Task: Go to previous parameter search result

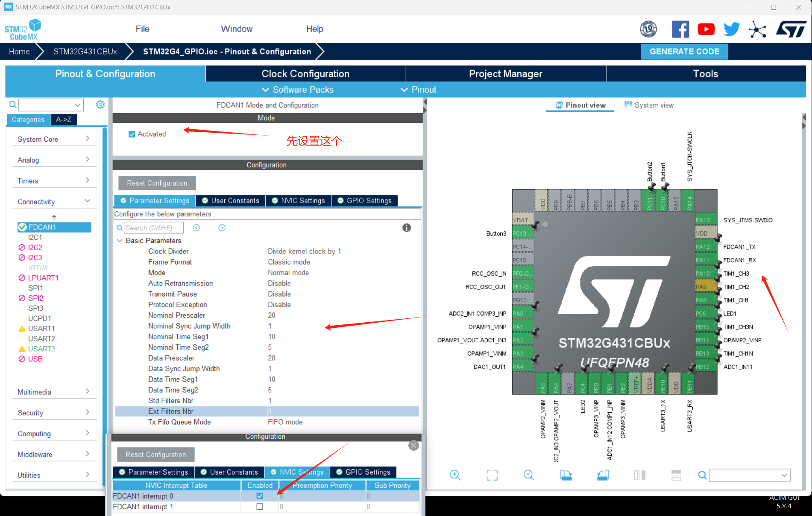Action: pos(196,228)
